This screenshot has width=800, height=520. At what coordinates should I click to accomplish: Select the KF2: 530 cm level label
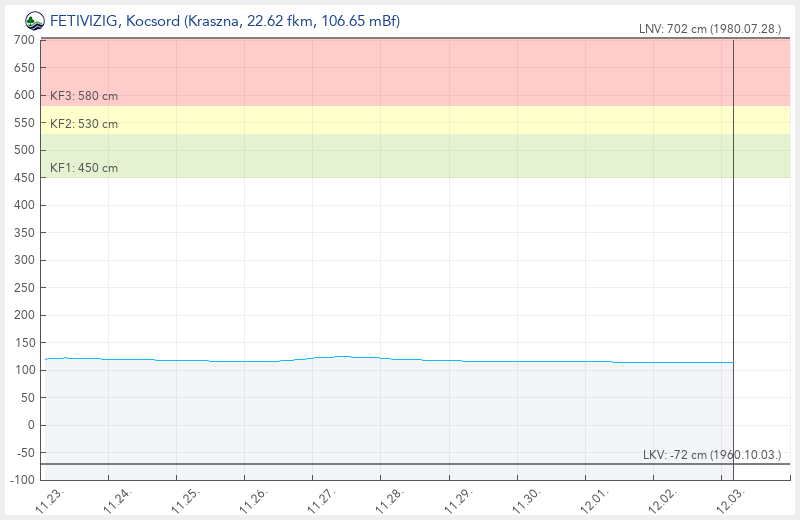(x=84, y=124)
